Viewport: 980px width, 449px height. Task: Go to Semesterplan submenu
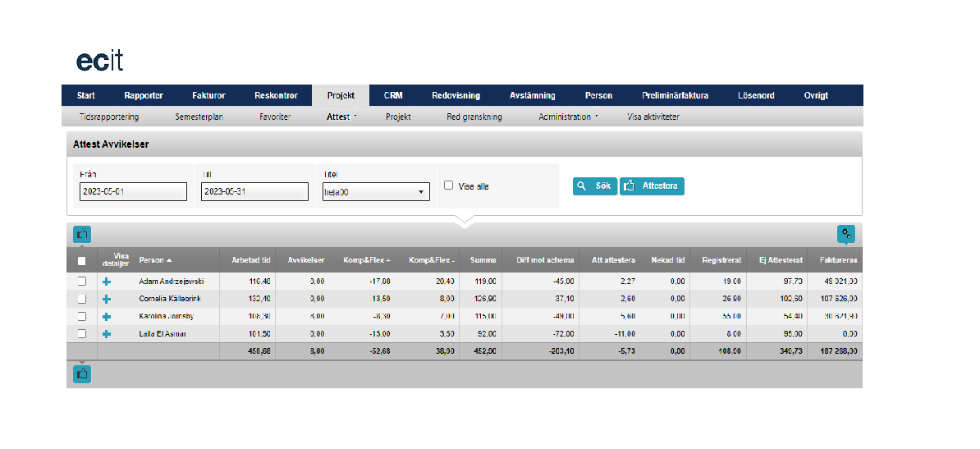(199, 117)
